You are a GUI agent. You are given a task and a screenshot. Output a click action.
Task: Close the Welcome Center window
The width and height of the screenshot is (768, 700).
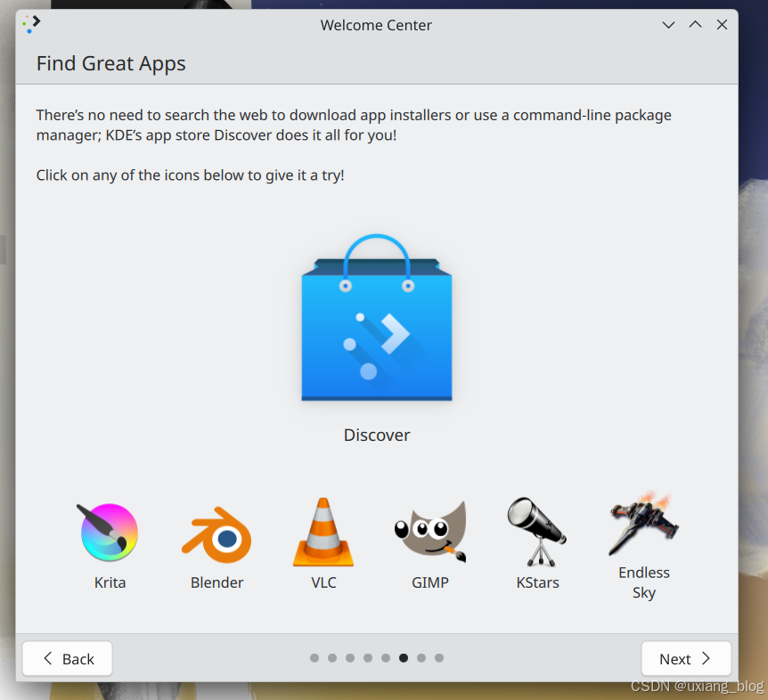722,24
